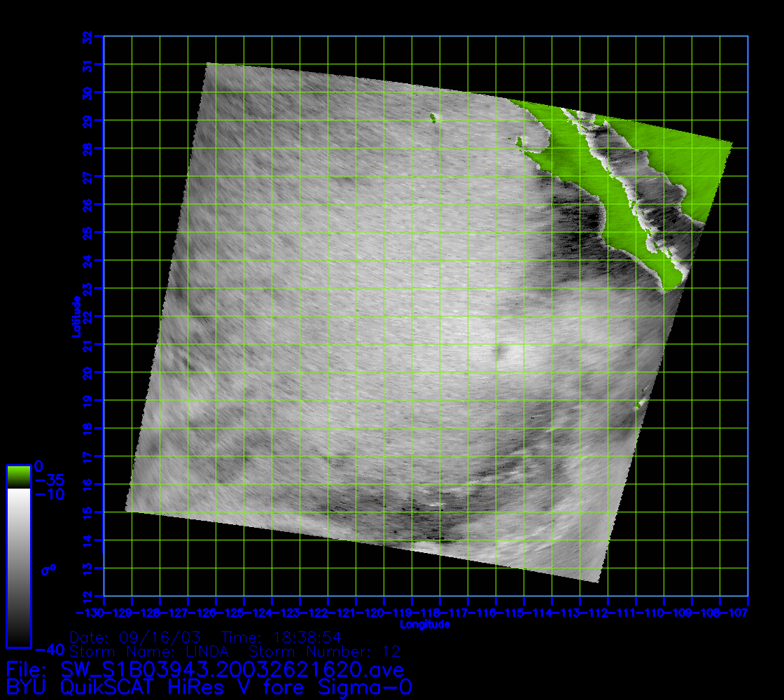Click the Date 09/16/03 text
Viewport: 784px width, 700px height.
click(x=136, y=638)
